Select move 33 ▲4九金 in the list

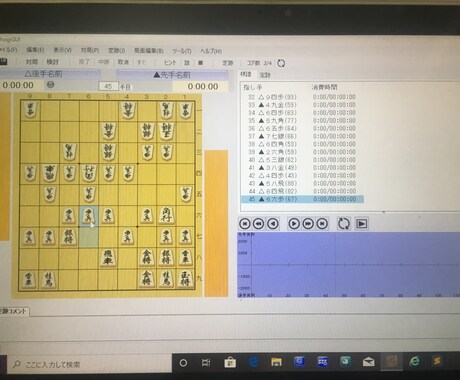point(302,105)
